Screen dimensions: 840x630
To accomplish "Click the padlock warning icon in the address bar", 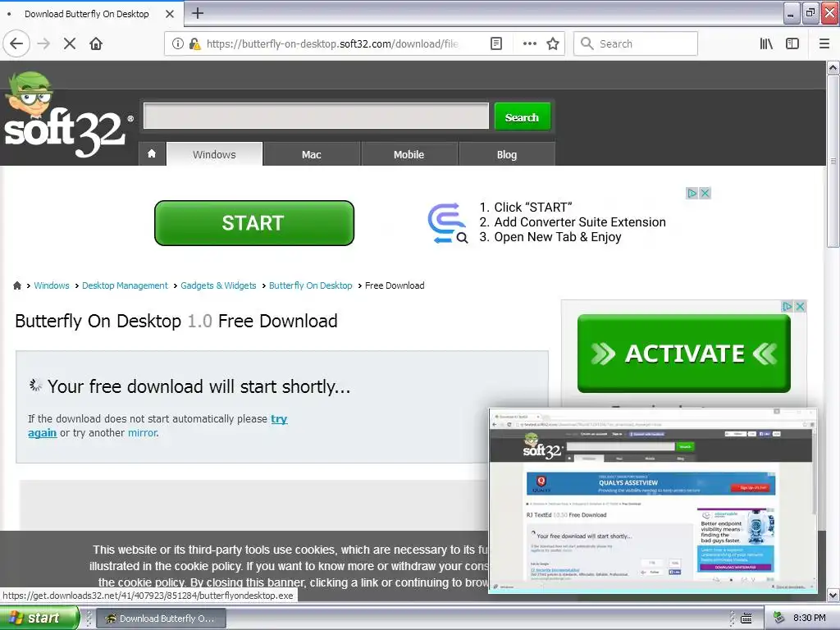I will [195, 43].
